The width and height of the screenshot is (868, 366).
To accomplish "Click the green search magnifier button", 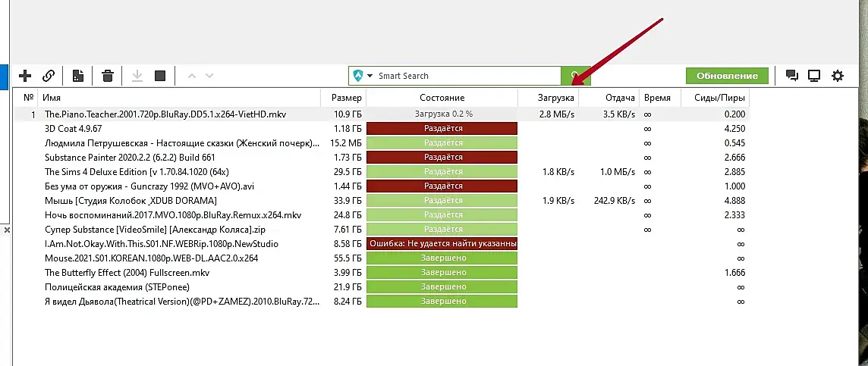I will (x=576, y=76).
